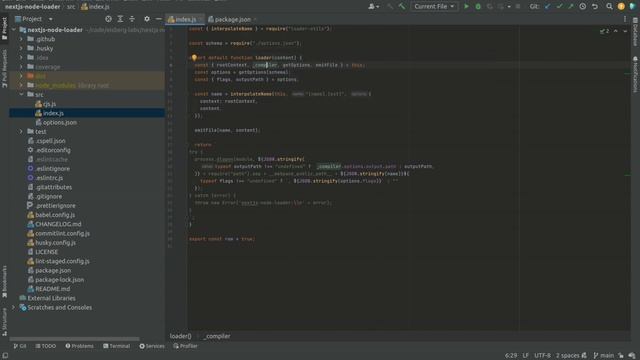Click the 2 spaces indent setting
This screenshot has width=640, height=360.
(x=567, y=356)
